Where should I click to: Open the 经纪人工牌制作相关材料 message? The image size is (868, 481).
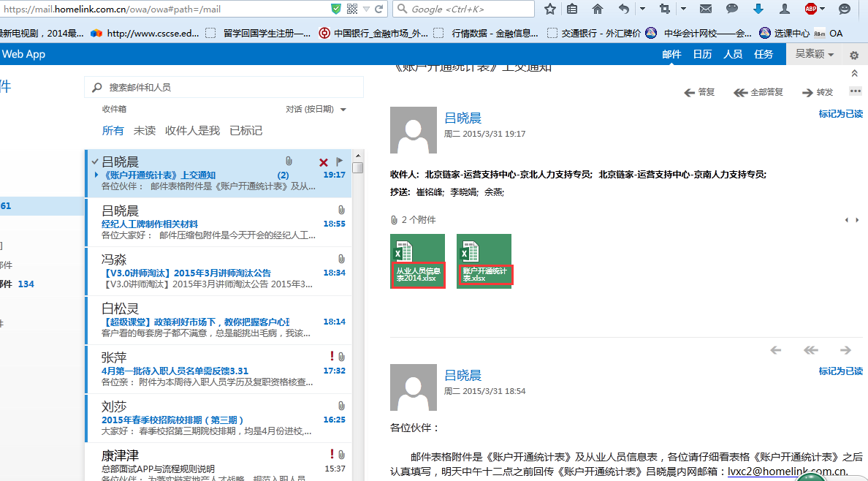(x=218, y=222)
